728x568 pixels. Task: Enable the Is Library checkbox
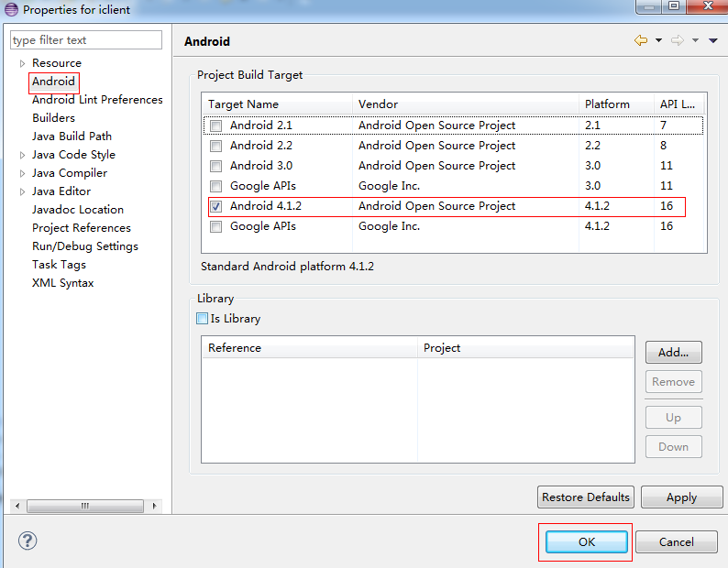[202, 319]
